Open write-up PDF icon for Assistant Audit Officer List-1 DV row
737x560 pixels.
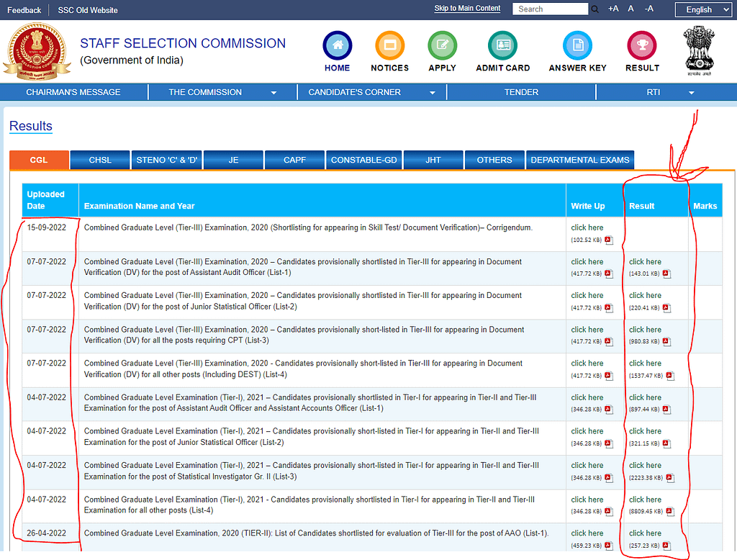click(x=609, y=274)
